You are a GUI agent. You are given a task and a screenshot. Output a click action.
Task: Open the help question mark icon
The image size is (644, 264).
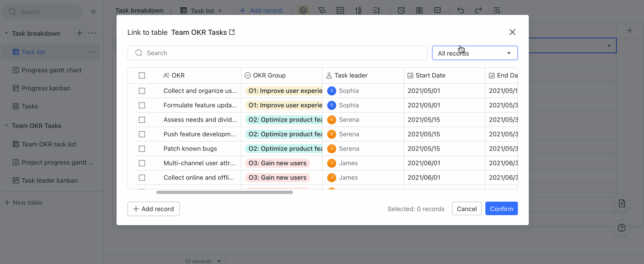tap(622, 228)
